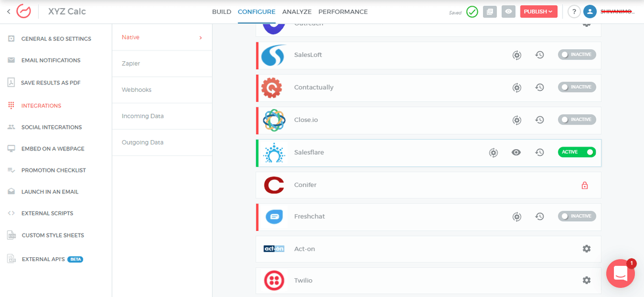Switch to the ANALYZE tab

[297, 12]
